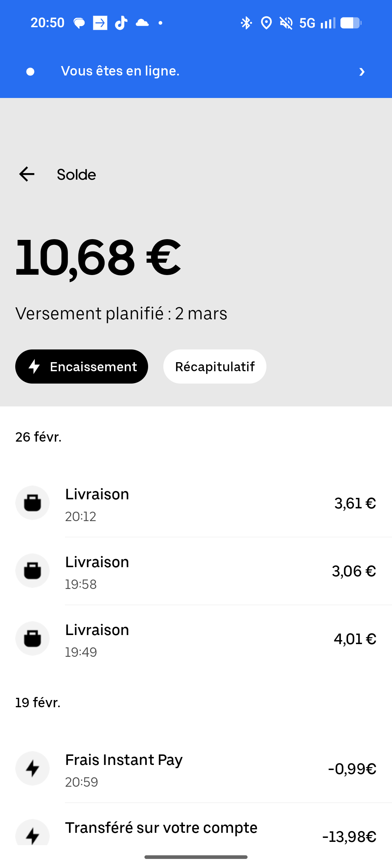View the Frais Instant Pay transaction

pyautogui.click(x=218, y=769)
